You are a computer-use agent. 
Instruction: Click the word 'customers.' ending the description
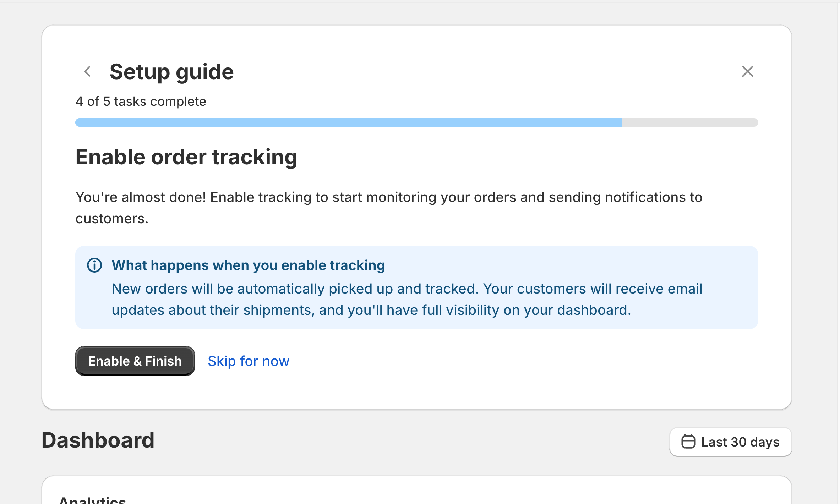(x=112, y=218)
